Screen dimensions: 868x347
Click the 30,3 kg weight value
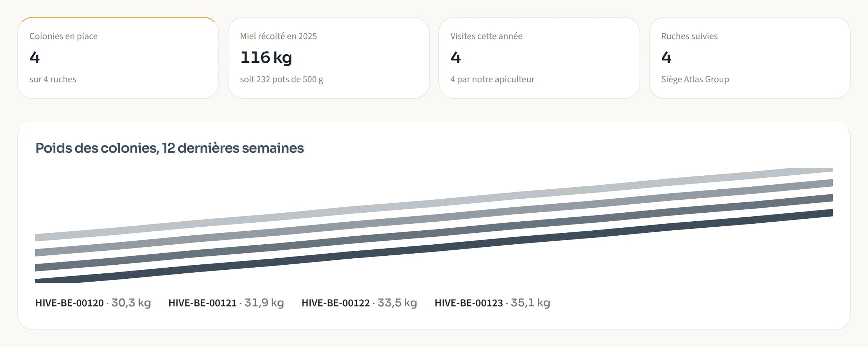(x=131, y=303)
